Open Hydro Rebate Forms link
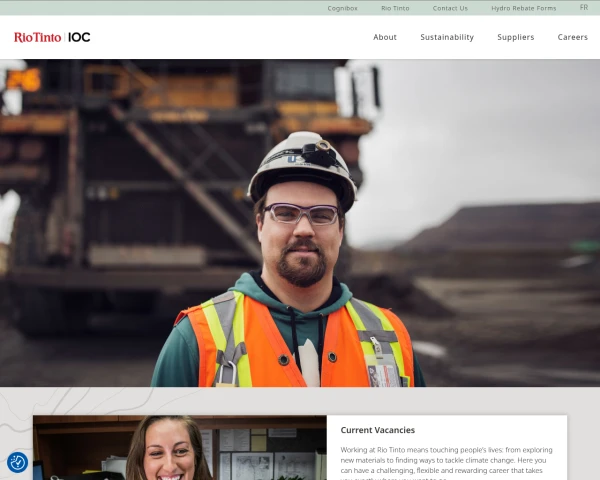Viewport: 600px width, 480px height. 523,8
